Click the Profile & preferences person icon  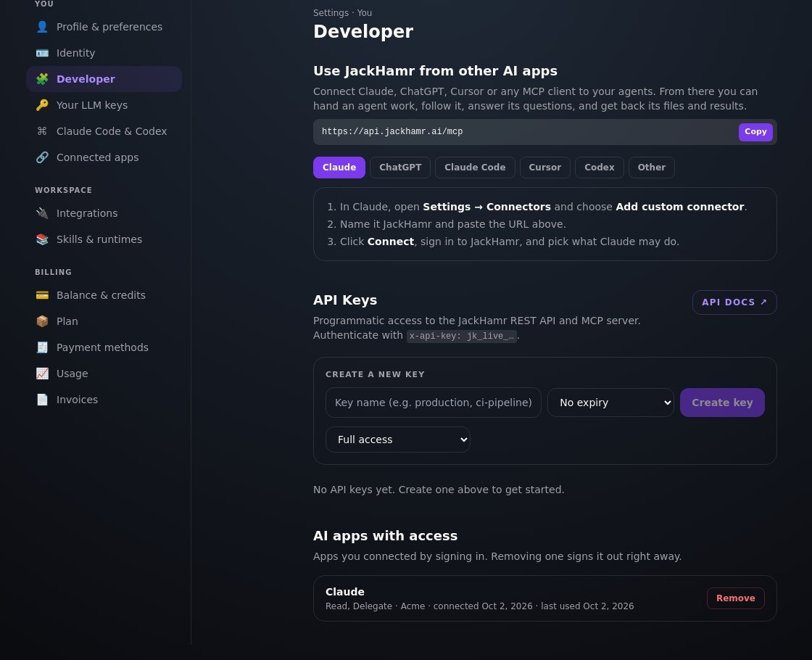coord(42,26)
